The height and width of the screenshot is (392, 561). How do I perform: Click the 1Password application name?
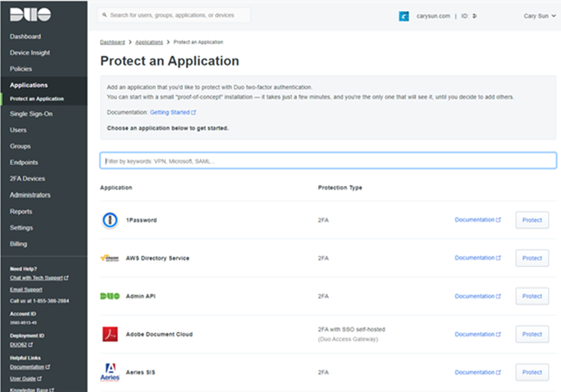click(142, 220)
